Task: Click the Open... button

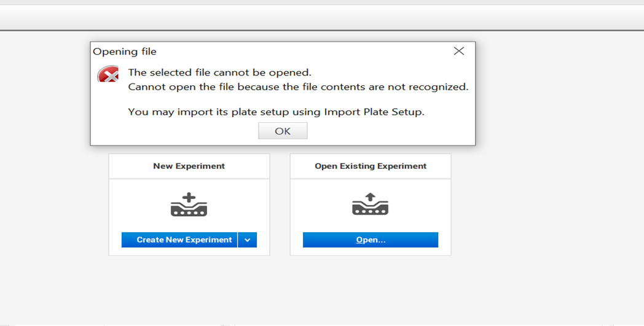Action: (370, 240)
